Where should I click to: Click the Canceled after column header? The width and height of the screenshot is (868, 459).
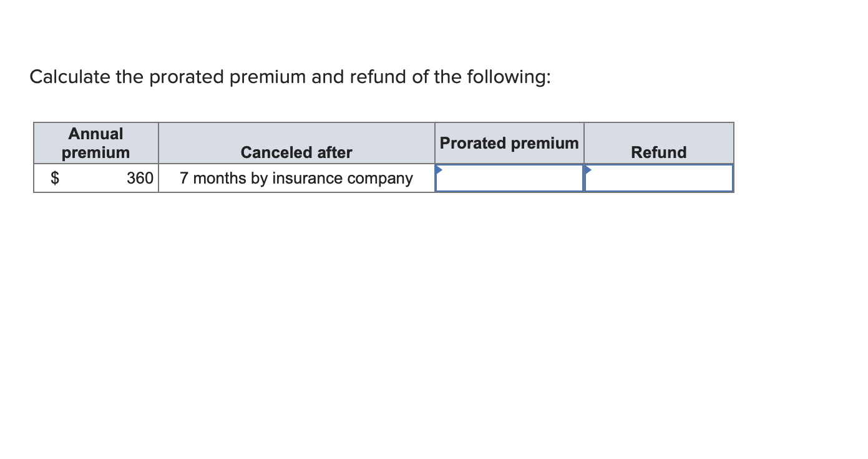(296, 152)
